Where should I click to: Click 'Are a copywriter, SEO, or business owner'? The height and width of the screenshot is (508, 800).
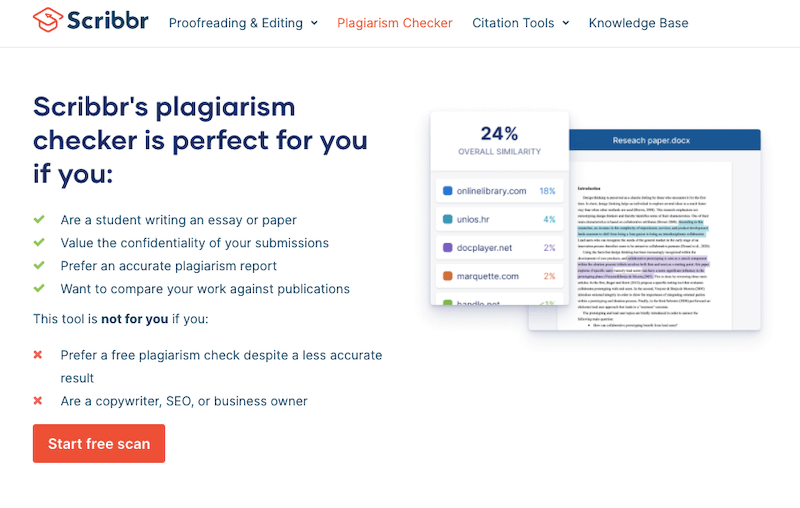click(x=184, y=401)
